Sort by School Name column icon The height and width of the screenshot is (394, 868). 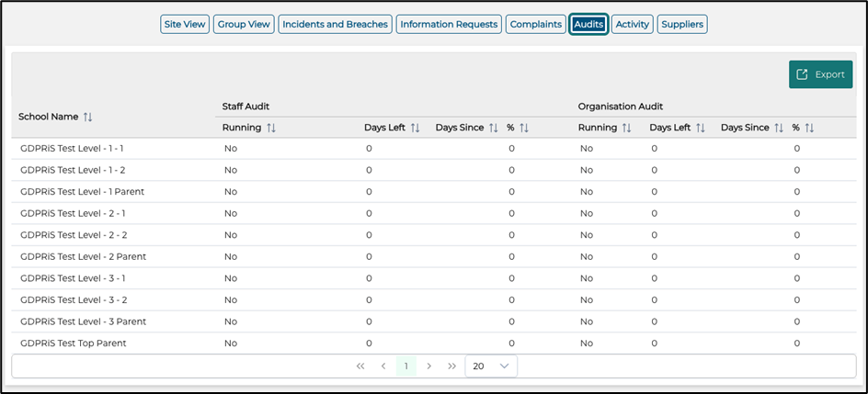pos(88,117)
